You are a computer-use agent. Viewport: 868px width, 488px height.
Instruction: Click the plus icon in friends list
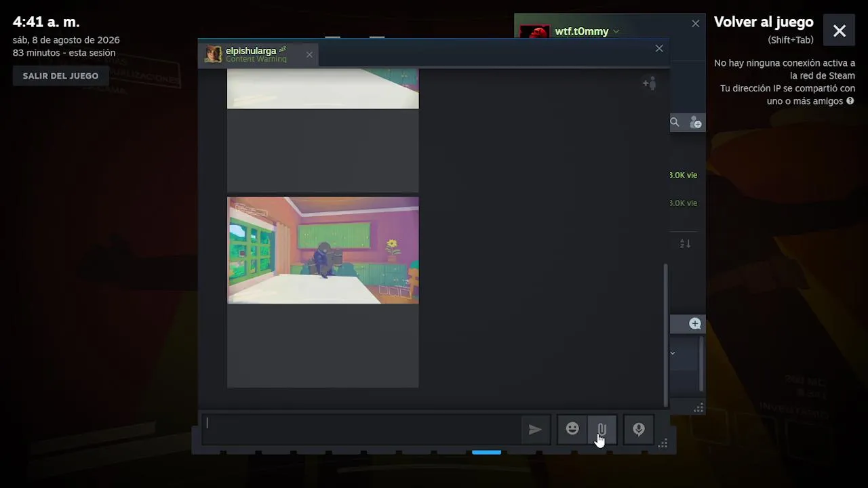694,324
